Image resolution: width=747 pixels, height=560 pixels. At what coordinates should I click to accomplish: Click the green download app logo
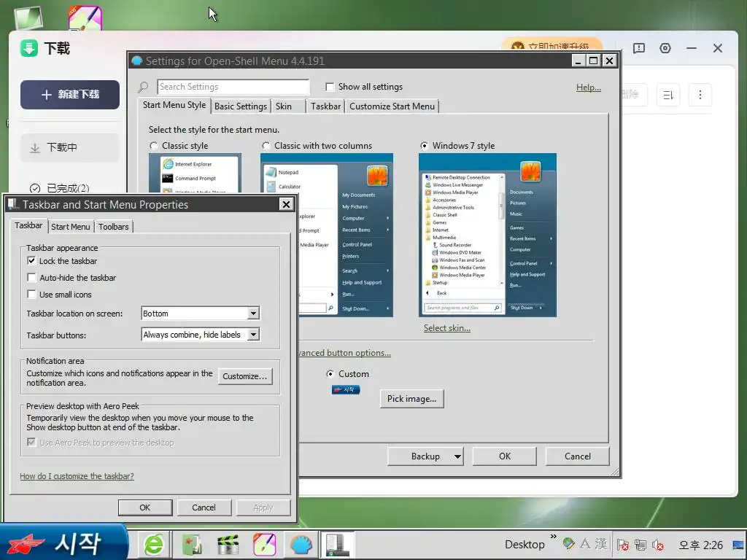pos(29,48)
